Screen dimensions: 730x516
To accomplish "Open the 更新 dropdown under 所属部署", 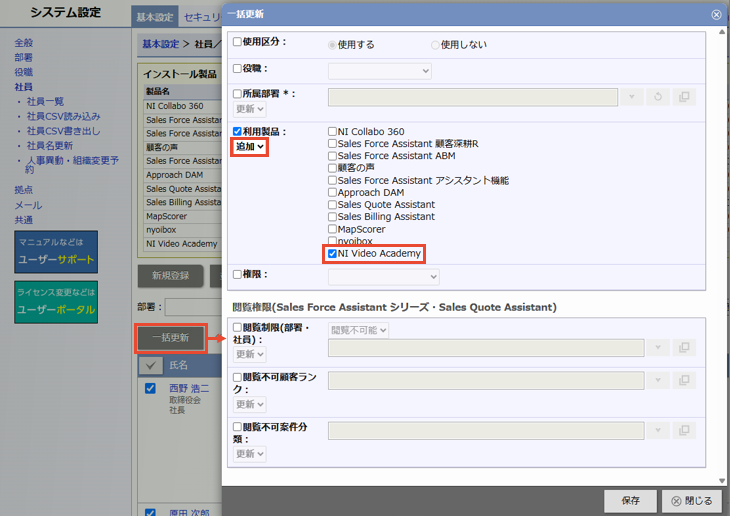I will coord(249,109).
